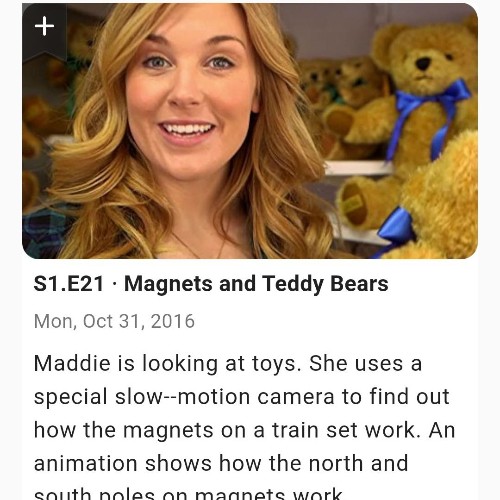This screenshot has height=500, width=500.
Task: Click the cut-off 'south poles on magnets work' line
Action: coord(188,494)
